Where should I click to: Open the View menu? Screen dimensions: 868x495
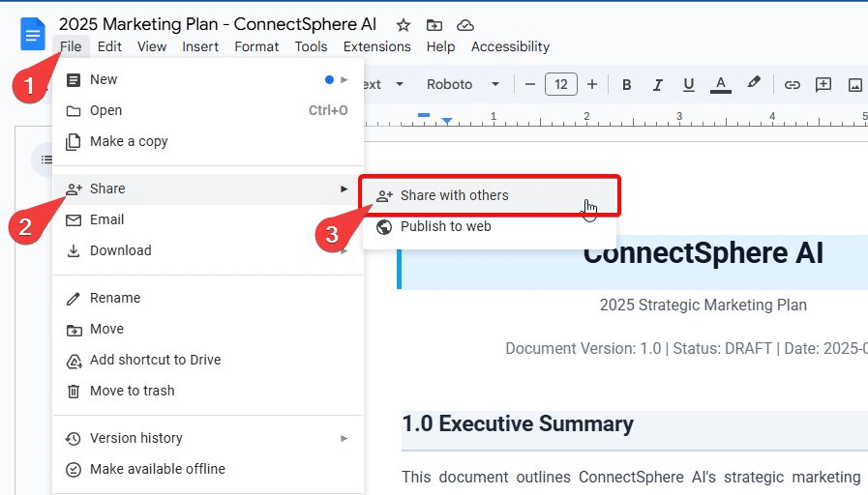click(x=152, y=46)
